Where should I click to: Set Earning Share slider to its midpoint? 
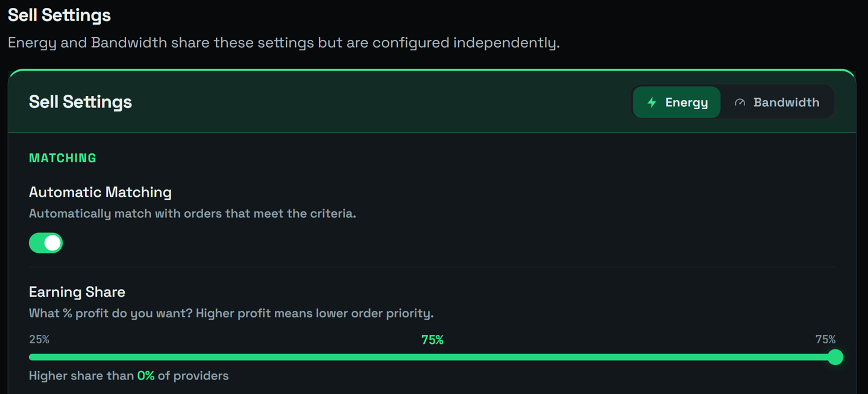point(432,357)
